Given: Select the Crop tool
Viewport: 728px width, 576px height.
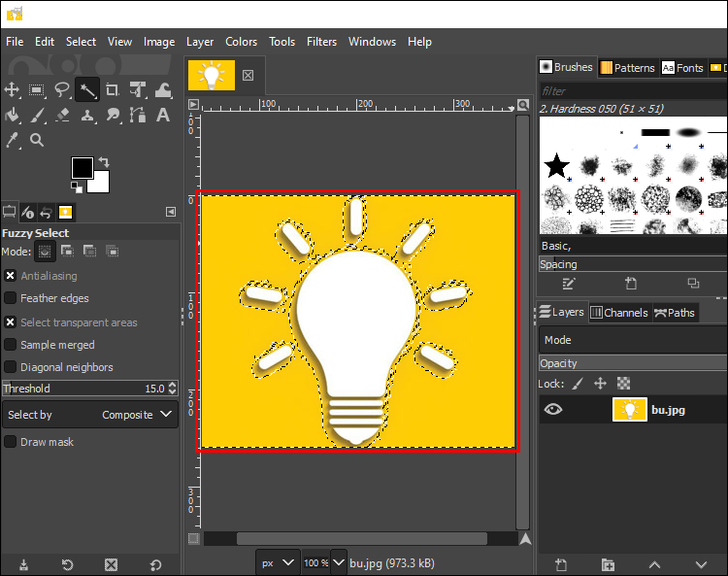Looking at the screenshot, I should [112, 89].
